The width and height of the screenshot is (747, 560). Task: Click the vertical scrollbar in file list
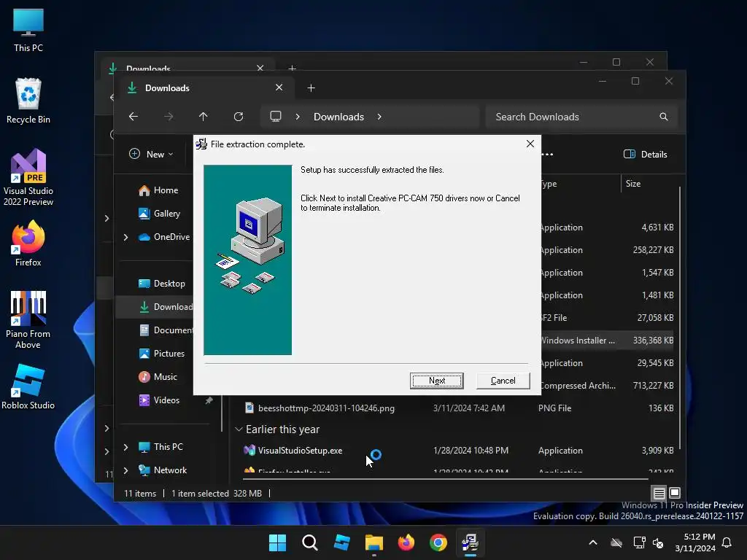(x=680, y=318)
